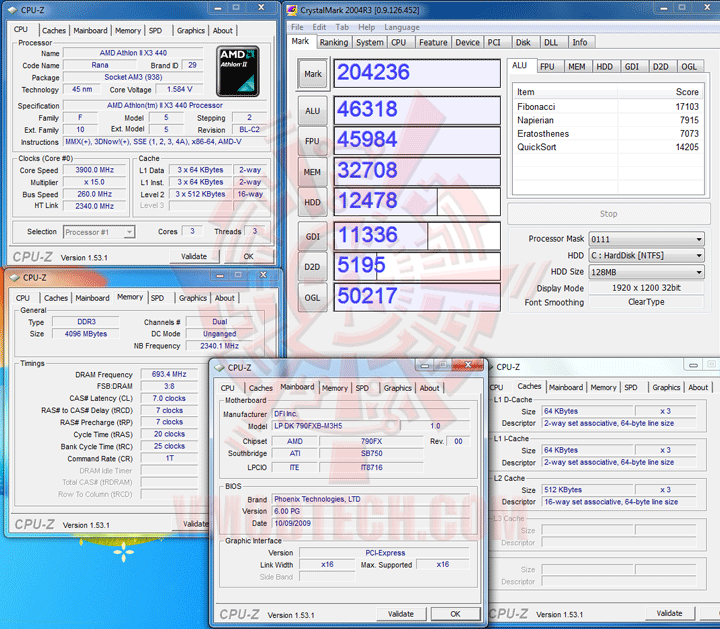Click the CrystalMark title bar app icon

click(292, 10)
